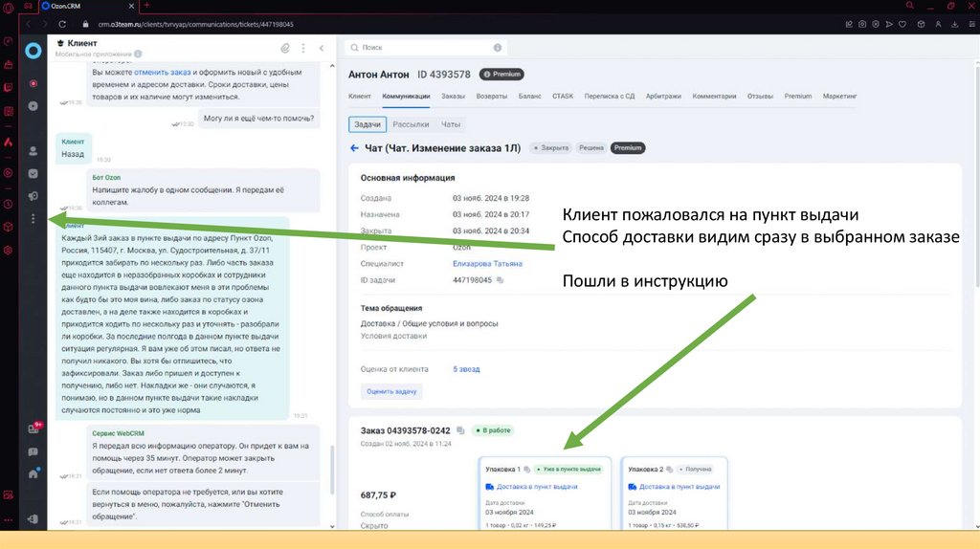
Task: Click the heart bookmark icon in browser toolbar
Action: coord(902,24)
